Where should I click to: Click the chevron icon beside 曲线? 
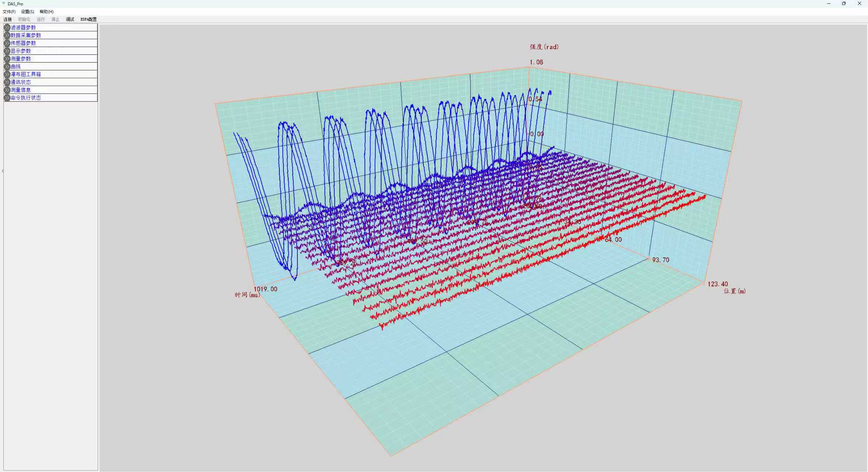(7, 66)
